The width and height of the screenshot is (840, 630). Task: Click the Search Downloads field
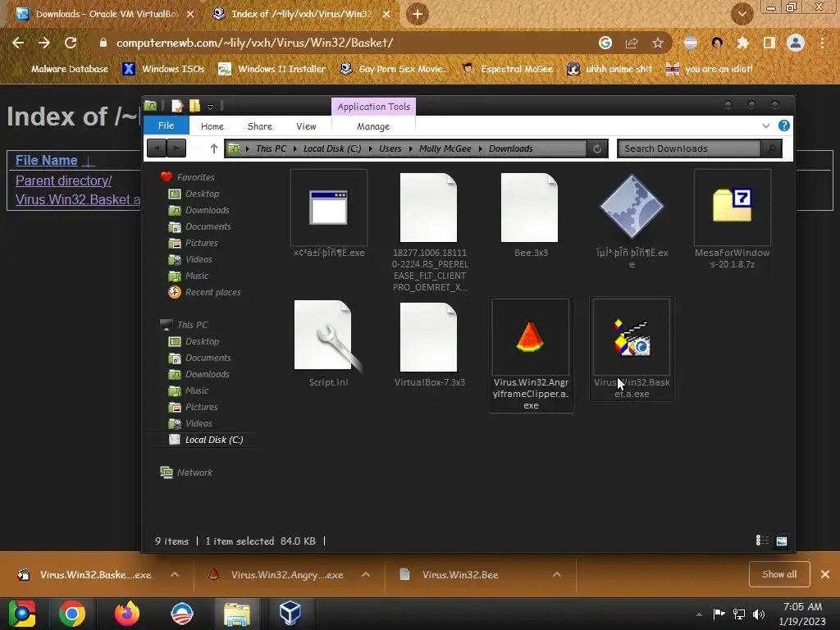689,149
